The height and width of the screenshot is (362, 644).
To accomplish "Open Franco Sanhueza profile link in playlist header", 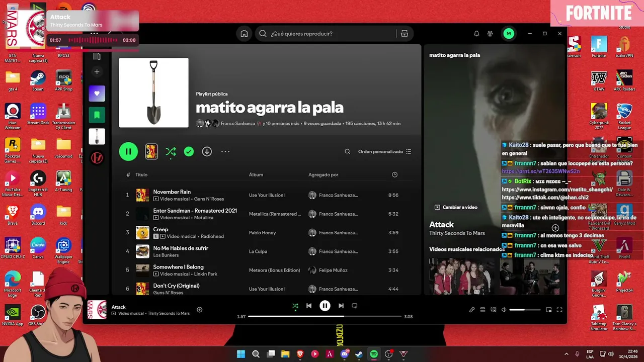I will pyautogui.click(x=238, y=124).
